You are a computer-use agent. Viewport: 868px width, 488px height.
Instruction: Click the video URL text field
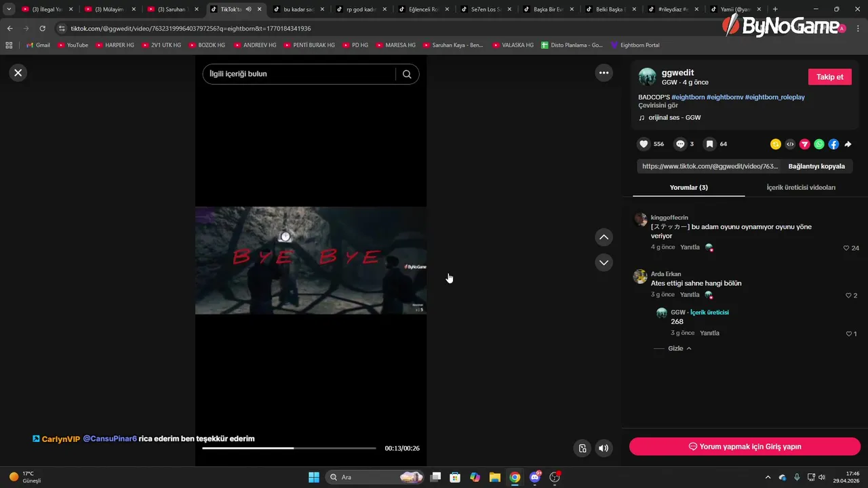click(709, 166)
